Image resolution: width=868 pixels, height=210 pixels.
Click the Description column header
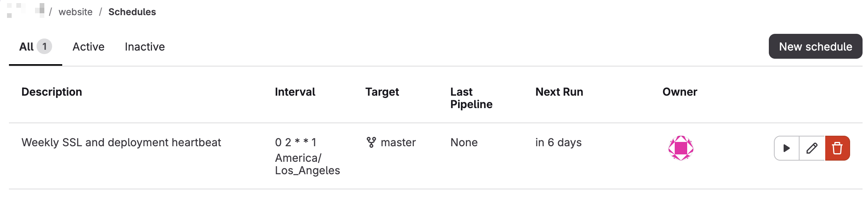pos(52,92)
